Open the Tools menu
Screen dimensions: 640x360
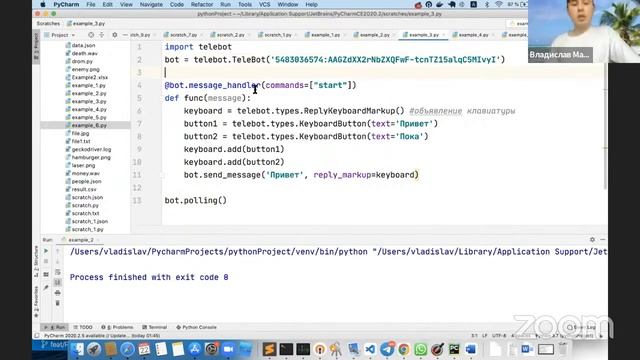[244, 4]
